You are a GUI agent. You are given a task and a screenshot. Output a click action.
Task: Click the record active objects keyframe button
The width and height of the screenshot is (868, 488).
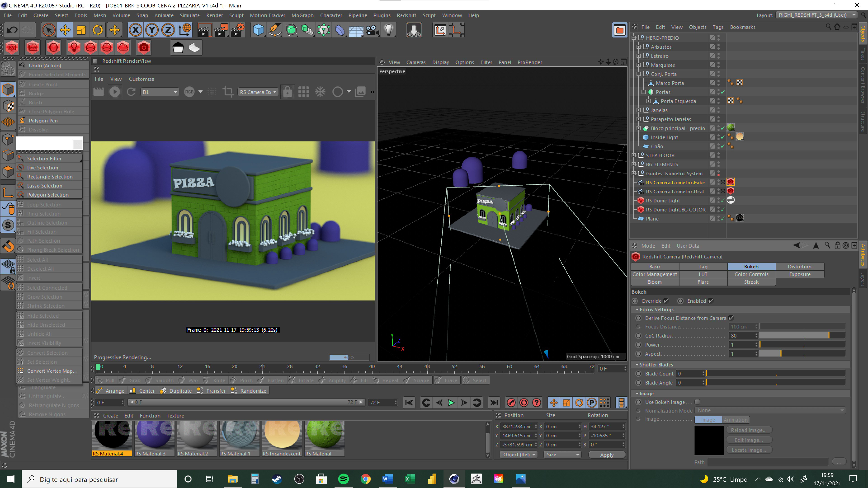click(511, 403)
